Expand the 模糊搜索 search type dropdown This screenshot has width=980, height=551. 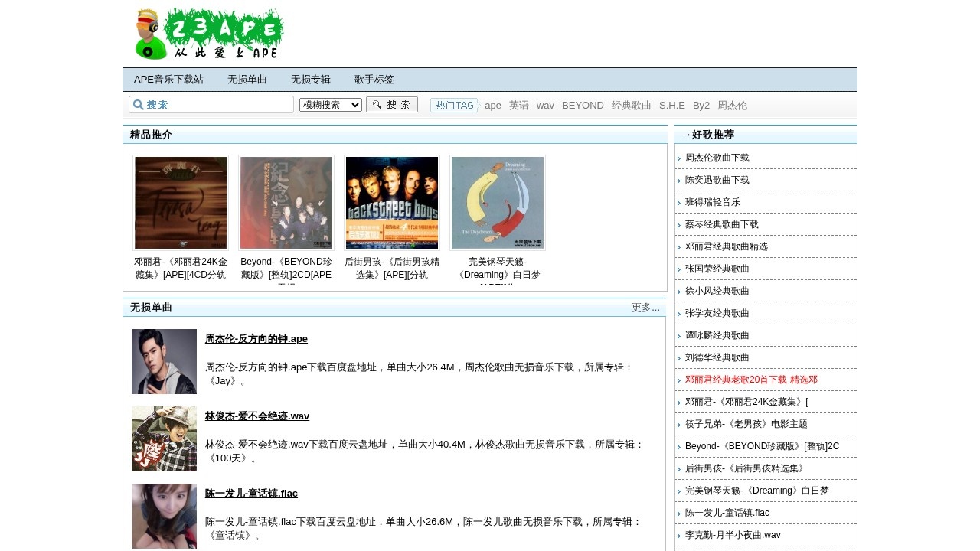click(x=331, y=105)
